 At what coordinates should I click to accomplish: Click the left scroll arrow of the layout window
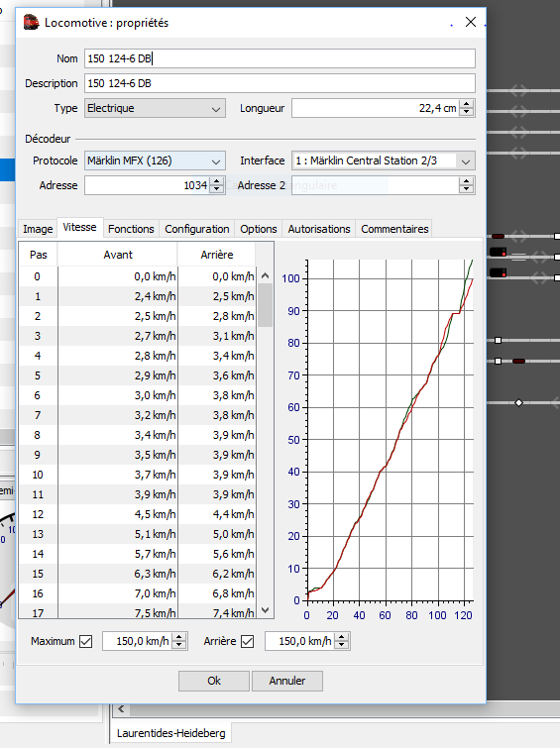click(121, 709)
